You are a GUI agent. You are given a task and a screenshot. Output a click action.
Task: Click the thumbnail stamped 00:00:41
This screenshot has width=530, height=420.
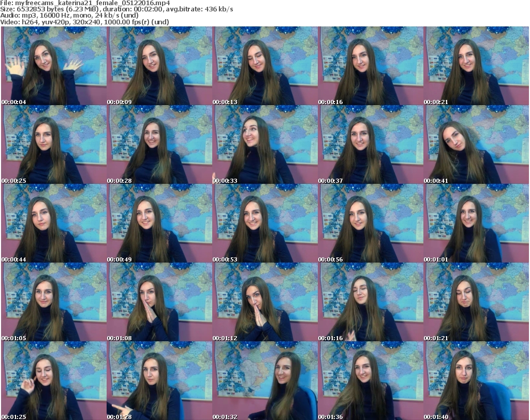tap(476, 144)
